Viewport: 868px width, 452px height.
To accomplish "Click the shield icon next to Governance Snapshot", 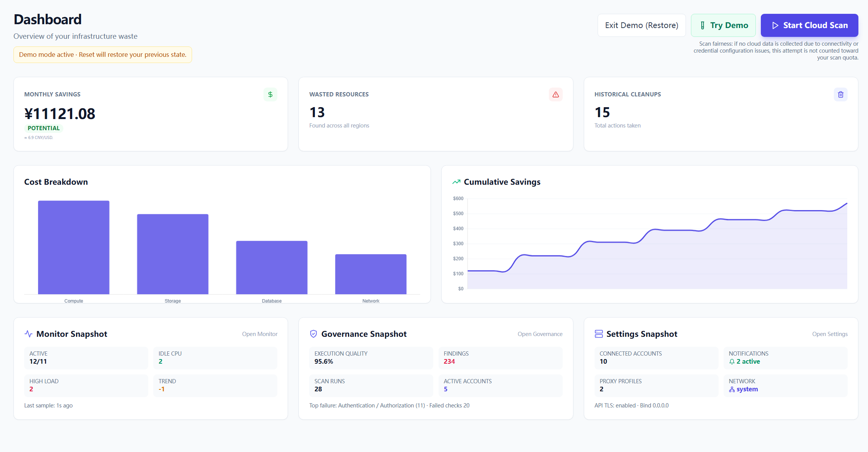I will [x=313, y=334].
